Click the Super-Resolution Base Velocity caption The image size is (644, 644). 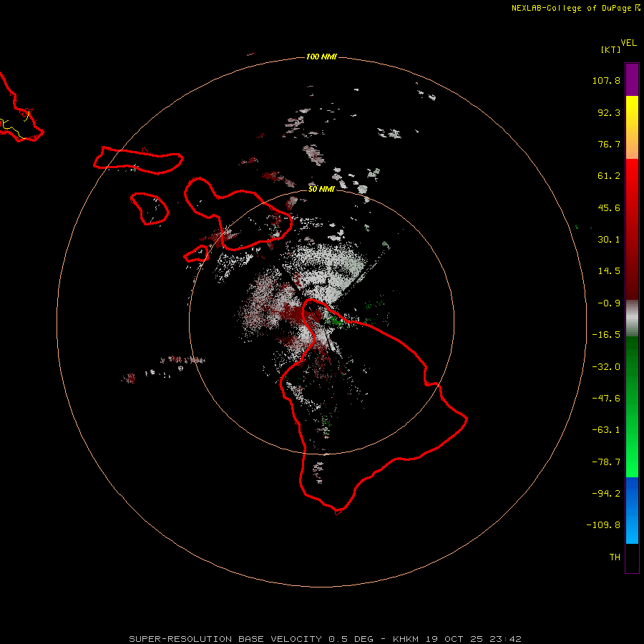click(x=325, y=639)
